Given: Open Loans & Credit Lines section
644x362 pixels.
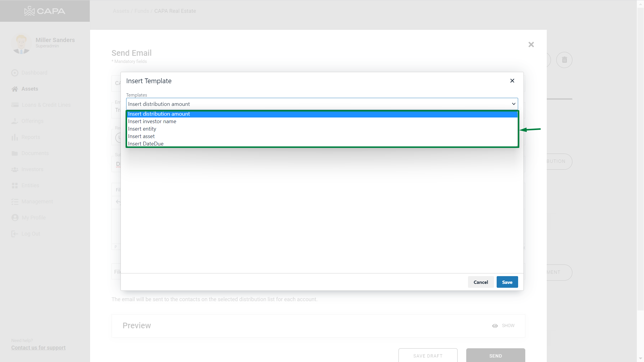Looking at the screenshot, I should (x=46, y=105).
